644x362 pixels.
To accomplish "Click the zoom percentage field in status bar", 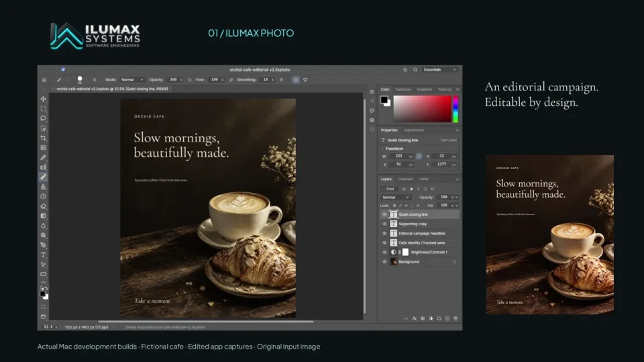I will coord(50,327).
